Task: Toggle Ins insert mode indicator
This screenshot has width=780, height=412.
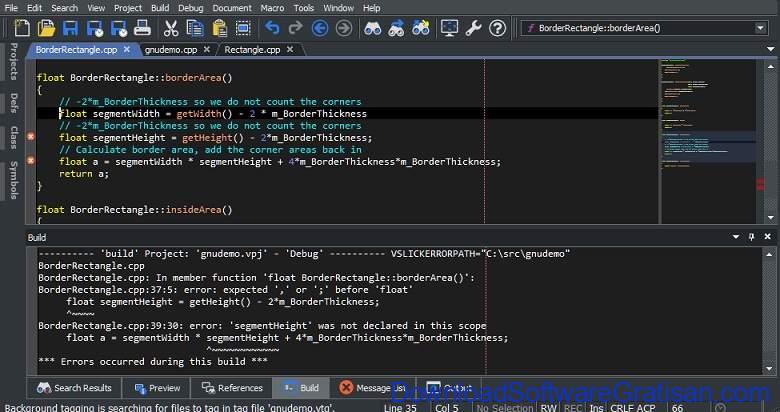Action: click(596, 408)
